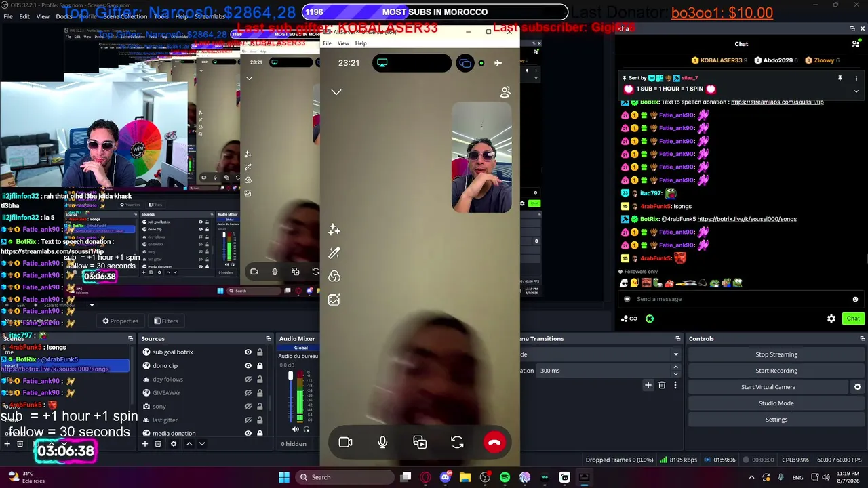The width and height of the screenshot is (868, 488).
Task: Show the last gifter source
Action: pyautogui.click(x=248, y=420)
